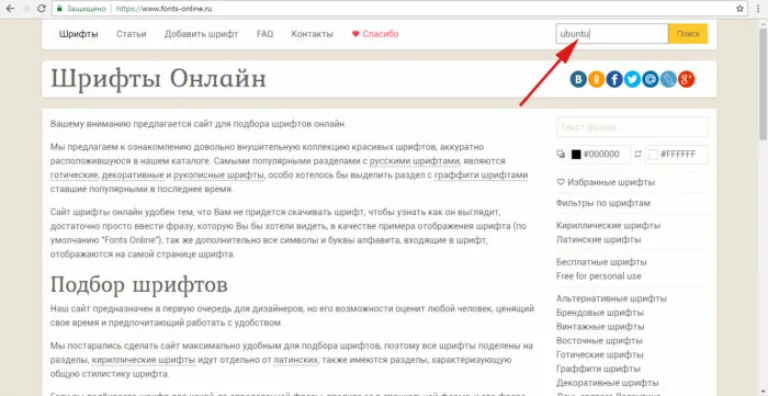Viewport: 768px width, 396px height.
Task: Share via Mail.ru @ icon
Action: tap(650, 79)
